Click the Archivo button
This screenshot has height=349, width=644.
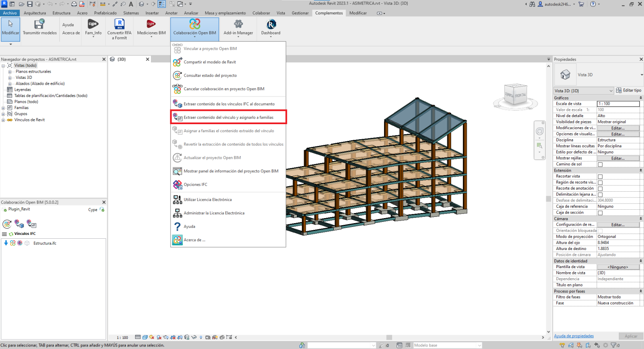(x=10, y=13)
